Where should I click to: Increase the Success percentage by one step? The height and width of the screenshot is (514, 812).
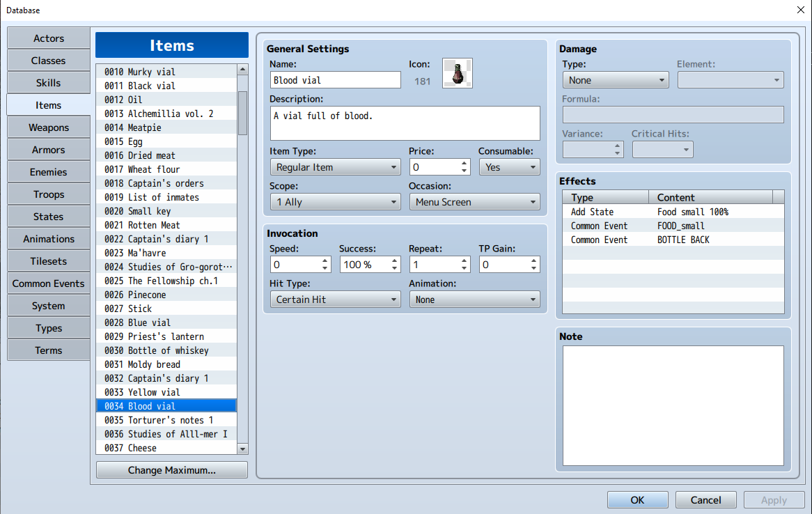(395, 260)
